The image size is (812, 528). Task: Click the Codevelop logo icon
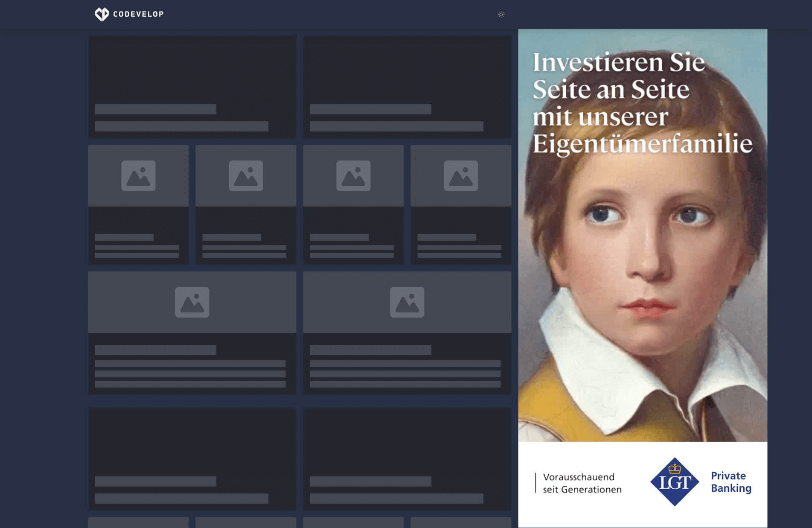coord(102,14)
